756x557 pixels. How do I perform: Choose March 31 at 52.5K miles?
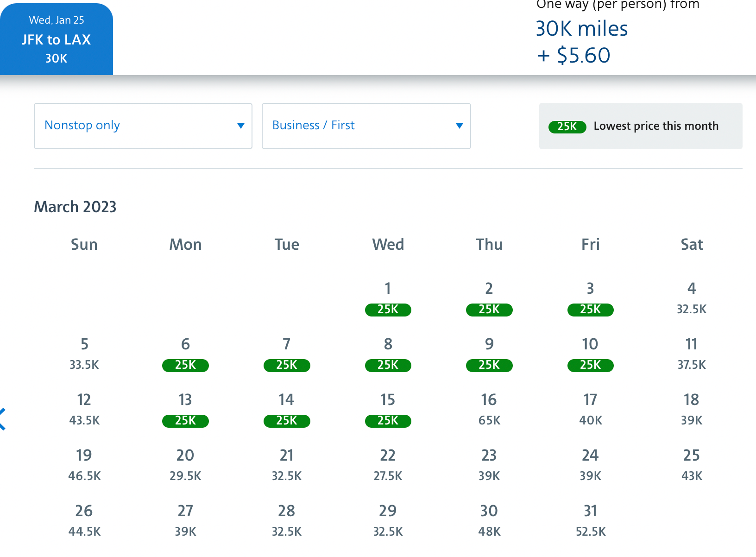tap(590, 521)
